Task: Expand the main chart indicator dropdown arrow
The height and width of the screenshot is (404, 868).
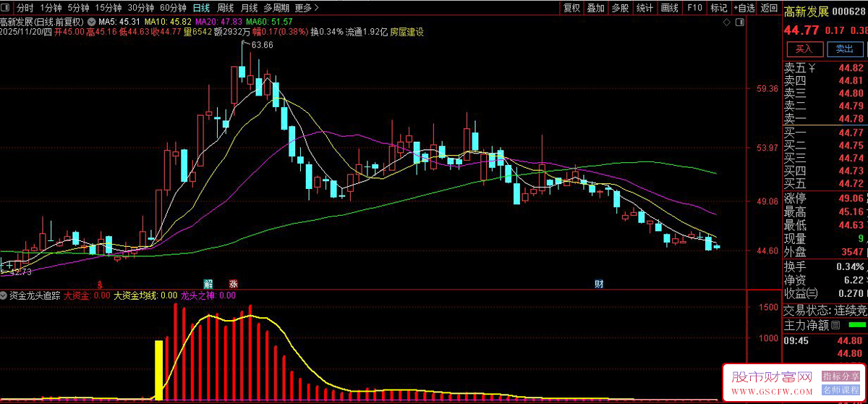Action: pyautogui.click(x=91, y=22)
